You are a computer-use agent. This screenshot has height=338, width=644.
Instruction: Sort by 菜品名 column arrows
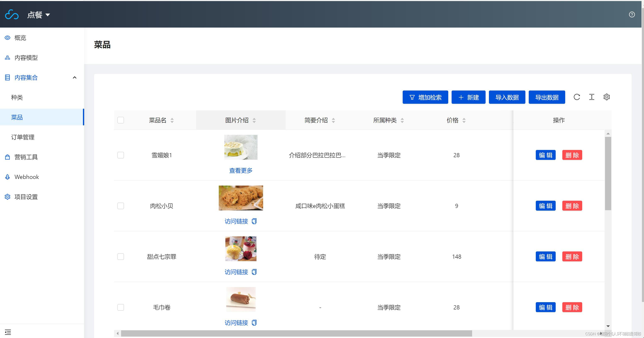pyautogui.click(x=172, y=120)
